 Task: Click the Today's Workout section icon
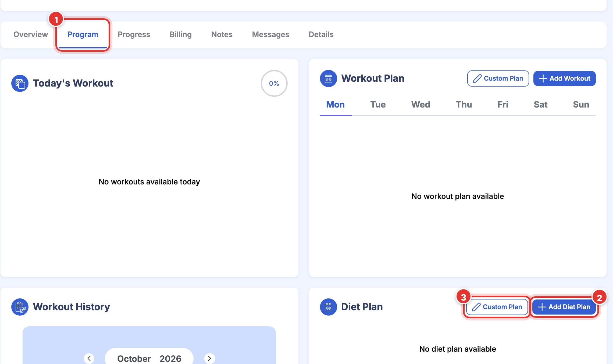pos(20,83)
